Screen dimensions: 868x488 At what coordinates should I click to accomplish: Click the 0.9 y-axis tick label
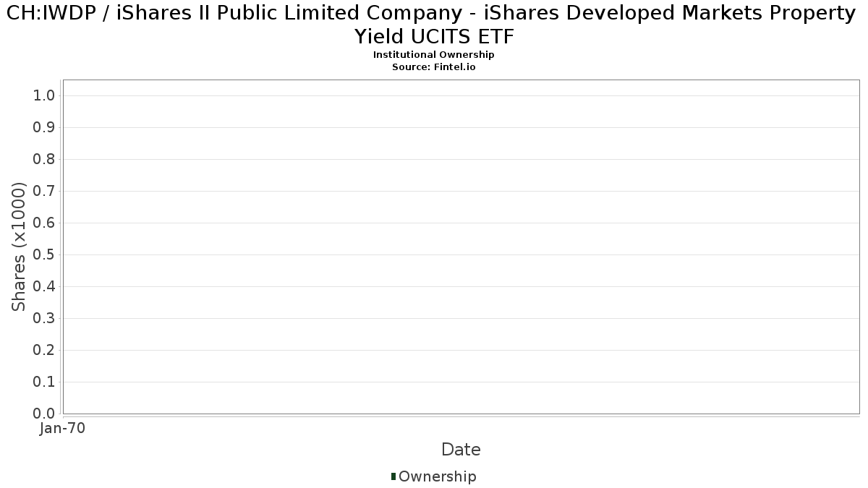click(x=45, y=128)
